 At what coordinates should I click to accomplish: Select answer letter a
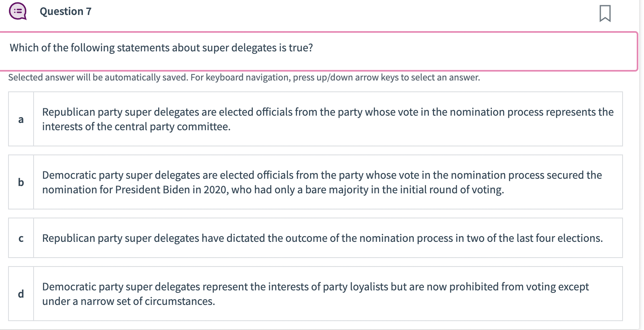pyautogui.click(x=21, y=119)
